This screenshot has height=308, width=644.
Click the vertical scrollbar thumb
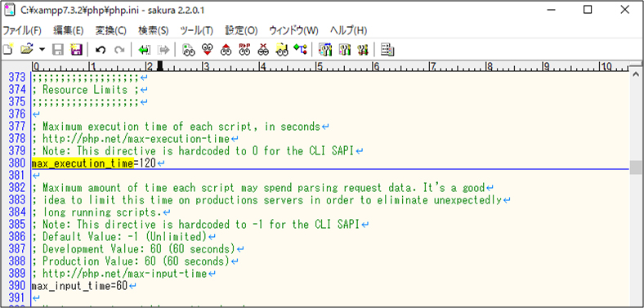click(636, 167)
